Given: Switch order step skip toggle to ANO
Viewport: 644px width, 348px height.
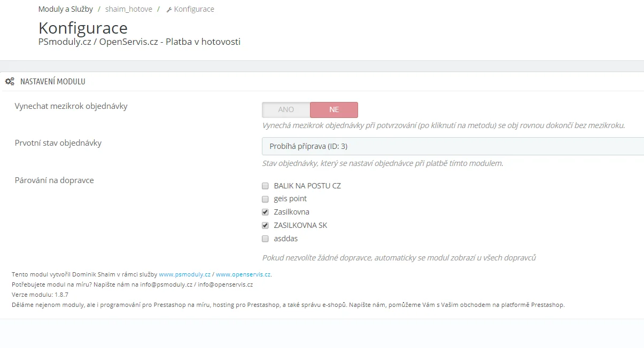Looking at the screenshot, I should pos(286,109).
